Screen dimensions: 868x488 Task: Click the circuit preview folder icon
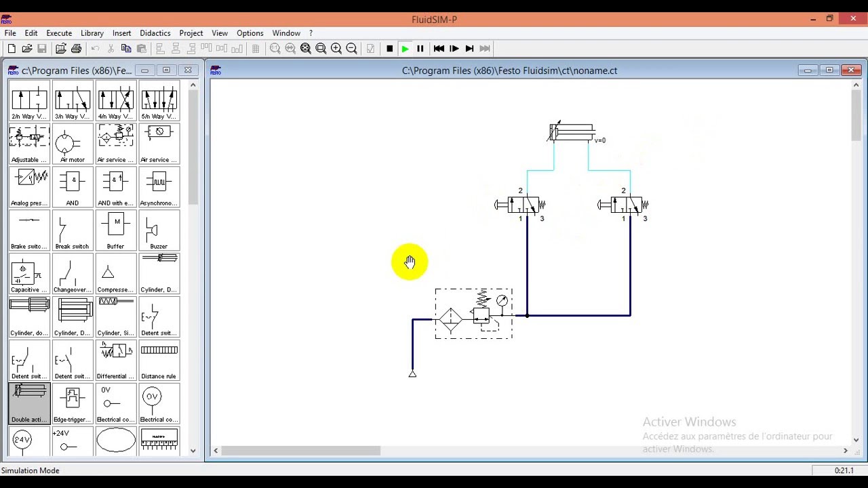(x=61, y=49)
